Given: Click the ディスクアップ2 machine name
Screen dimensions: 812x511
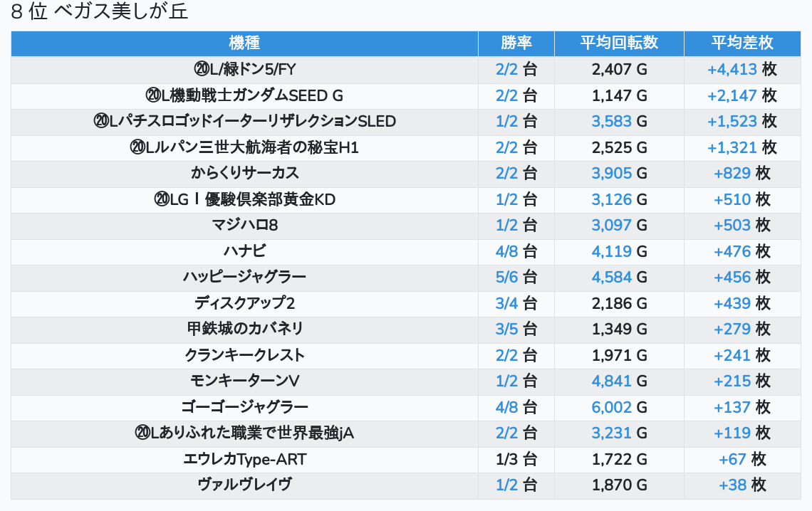Looking at the screenshot, I should 244,303.
